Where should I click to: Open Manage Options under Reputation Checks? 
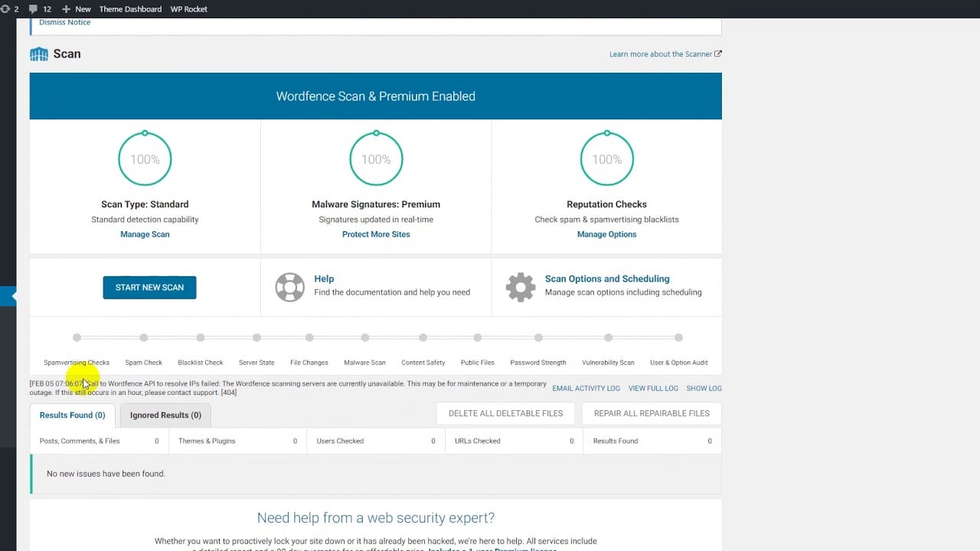pyautogui.click(x=607, y=234)
